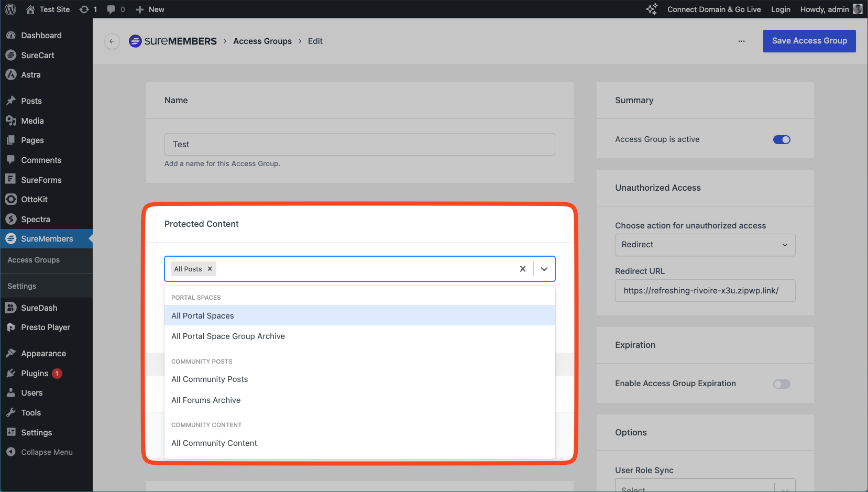Image resolution: width=868 pixels, height=492 pixels.
Task: Click the Media sidebar icon
Action: 10,121
